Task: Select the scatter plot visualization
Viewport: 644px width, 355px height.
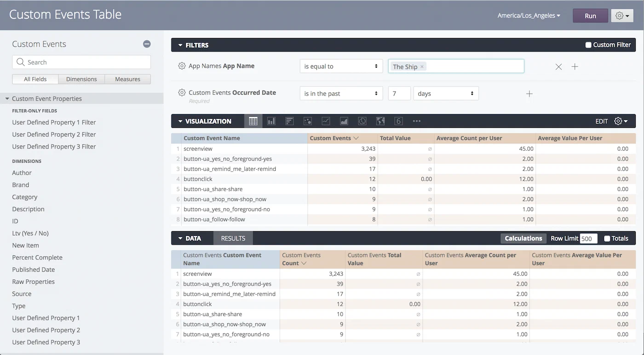Action: click(x=308, y=121)
